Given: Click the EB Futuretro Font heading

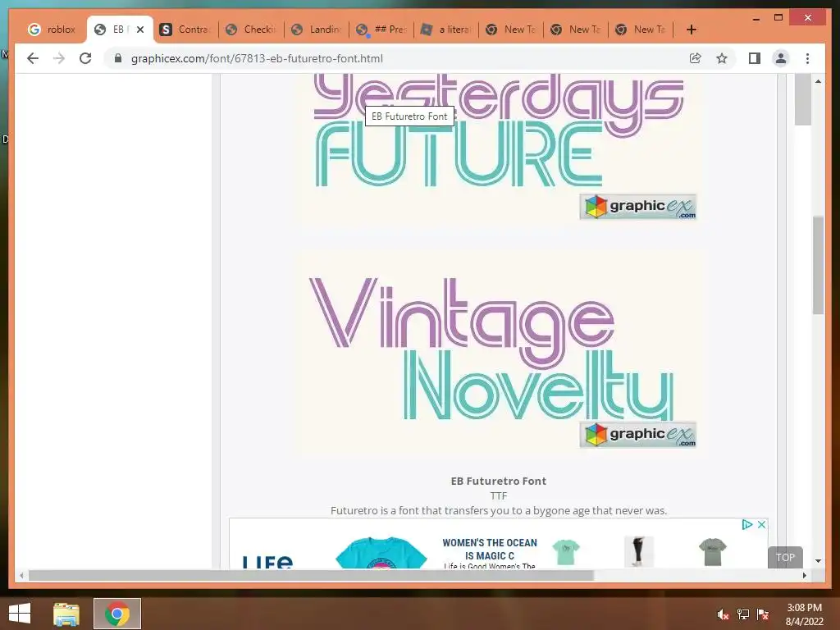Looking at the screenshot, I should tap(498, 481).
